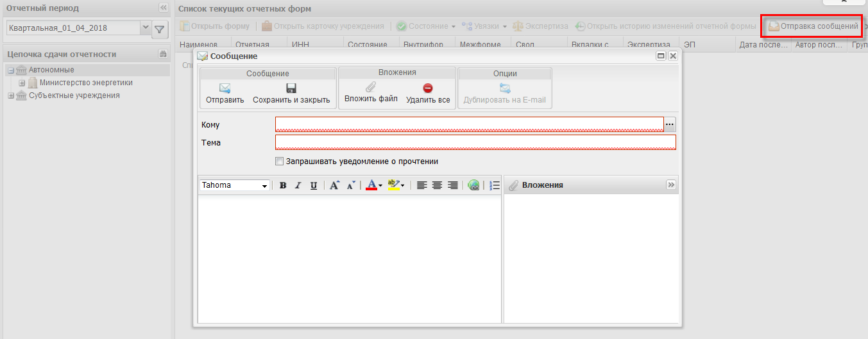Open the Квартальная_01_04_2018 period dropdown
Image resolution: width=868 pixels, height=339 pixels.
(x=145, y=28)
